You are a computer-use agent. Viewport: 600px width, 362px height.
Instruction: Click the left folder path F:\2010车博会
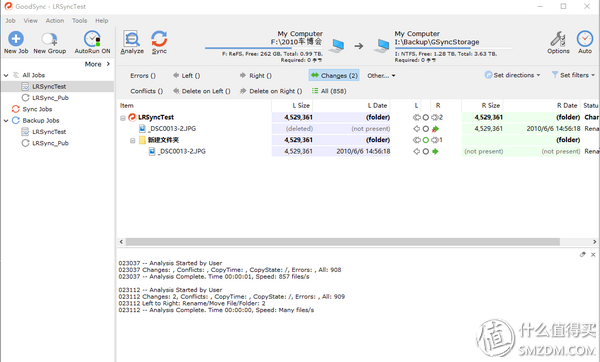[x=297, y=42]
